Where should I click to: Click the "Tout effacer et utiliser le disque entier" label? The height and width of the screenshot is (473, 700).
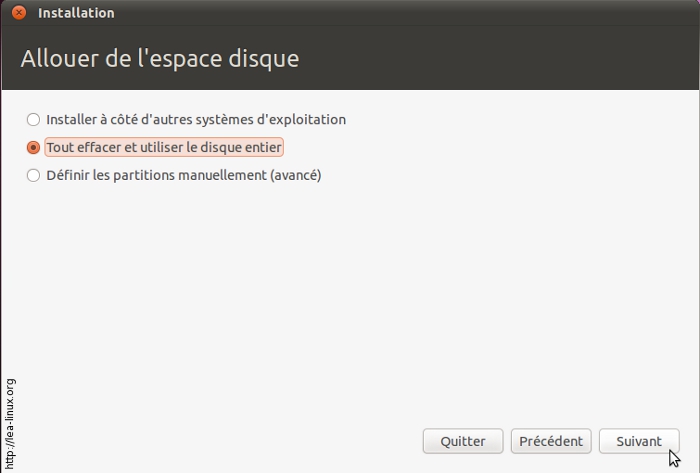pos(164,148)
